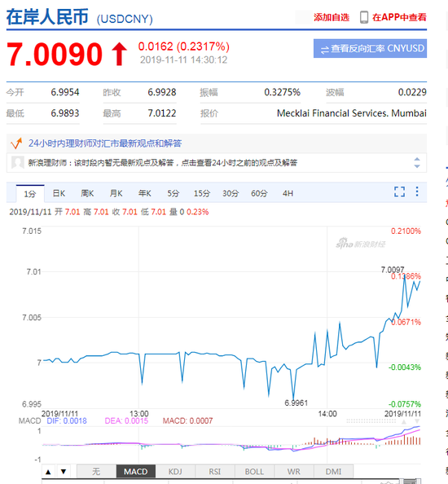This screenshot has height=484, width=448.
Task: Open the fullscreen chart icon
Action: [400, 191]
